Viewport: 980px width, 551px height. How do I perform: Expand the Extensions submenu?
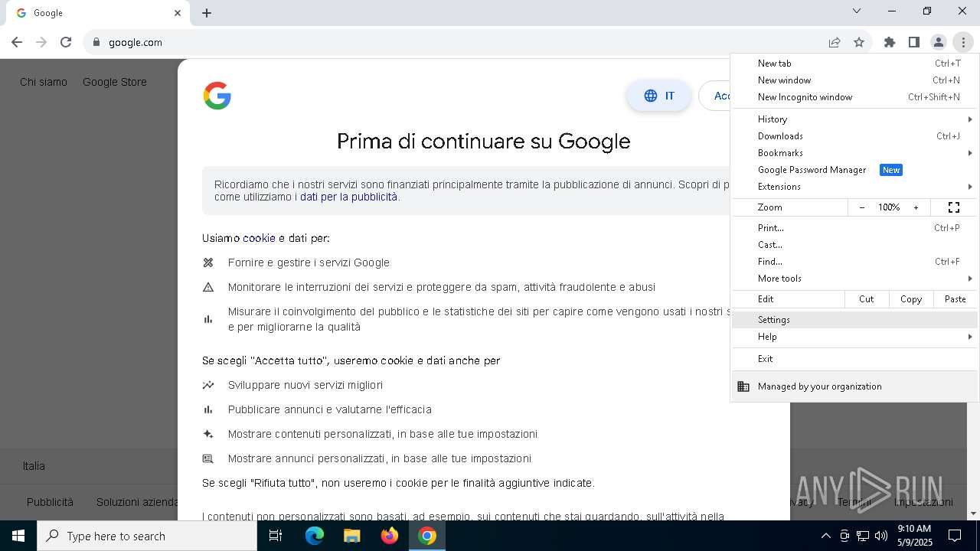click(855, 187)
